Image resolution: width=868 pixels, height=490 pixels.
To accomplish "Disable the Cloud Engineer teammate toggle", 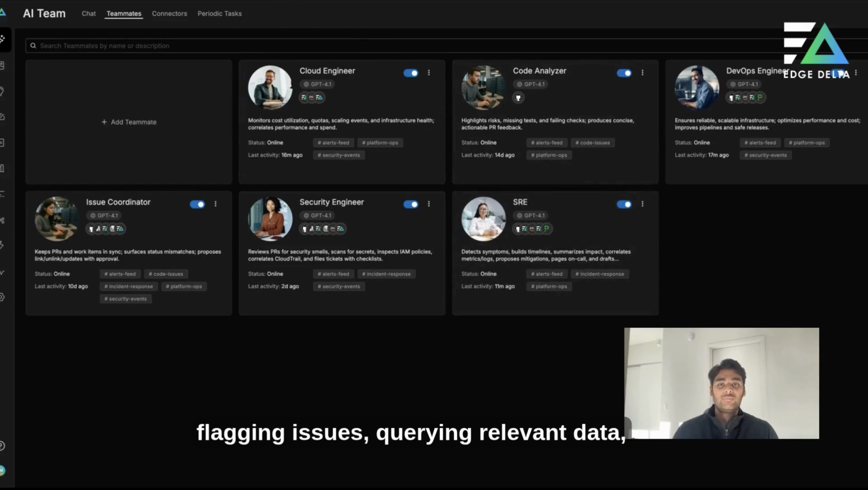I will pyautogui.click(x=411, y=73).
